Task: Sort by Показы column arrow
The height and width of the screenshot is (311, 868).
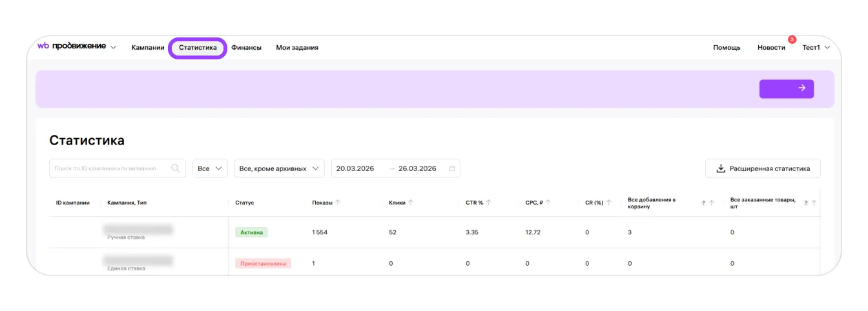Action: 338,203
